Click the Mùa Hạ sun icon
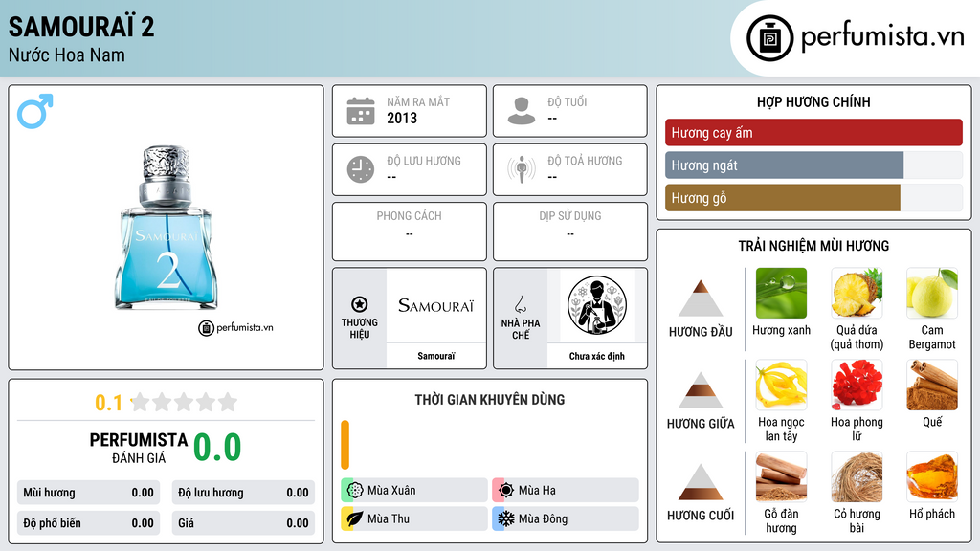Viewport: 980px width, 551px height. tap(506, 491)
